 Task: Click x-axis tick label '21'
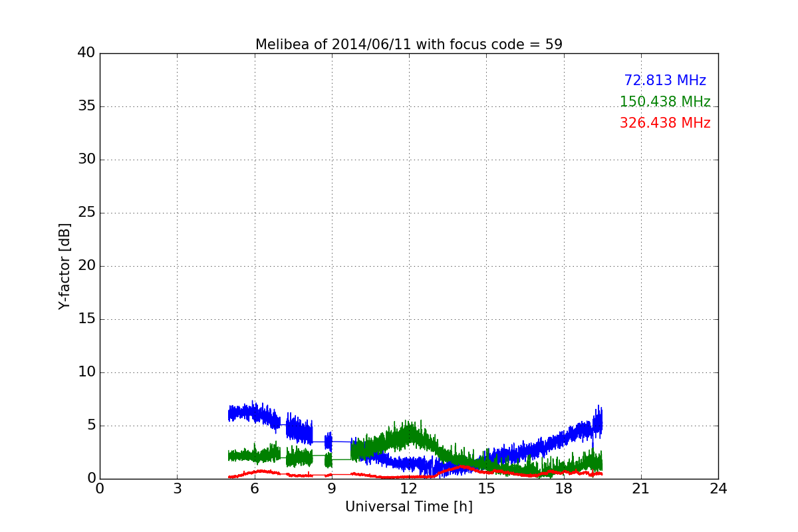pos(641,489)
